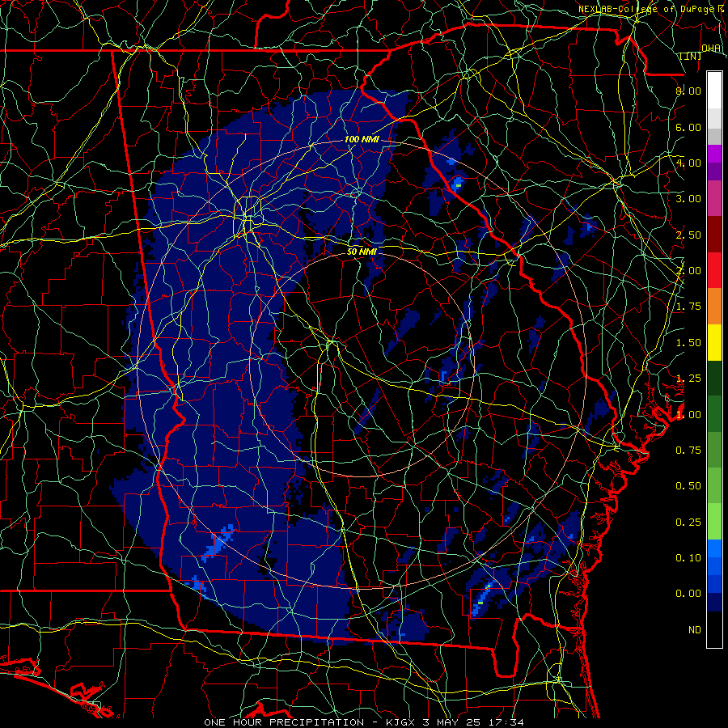Select the yellow legend color swatch
Screen dimensions: 728x728
[x=714, y=342]
